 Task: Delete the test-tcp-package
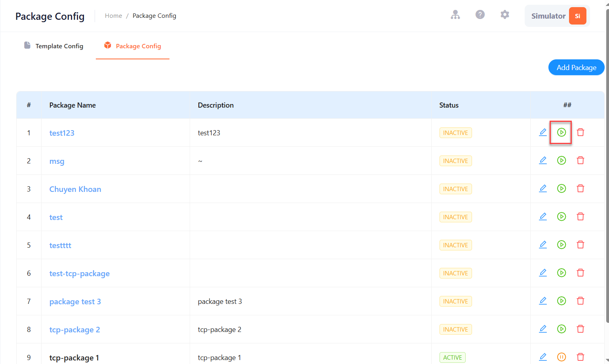[580, 273]
